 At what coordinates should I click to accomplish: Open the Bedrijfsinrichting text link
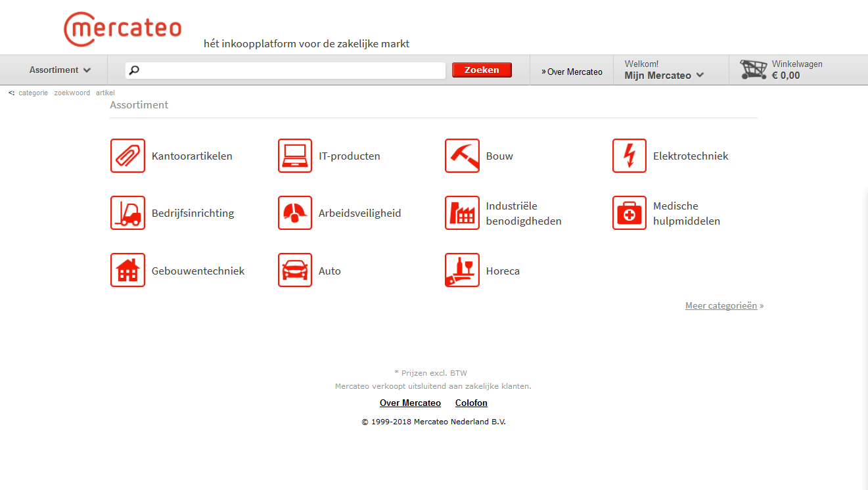(193, 213)
